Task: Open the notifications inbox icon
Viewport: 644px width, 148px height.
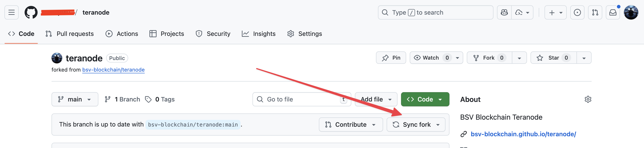Action: pos(613,12)
